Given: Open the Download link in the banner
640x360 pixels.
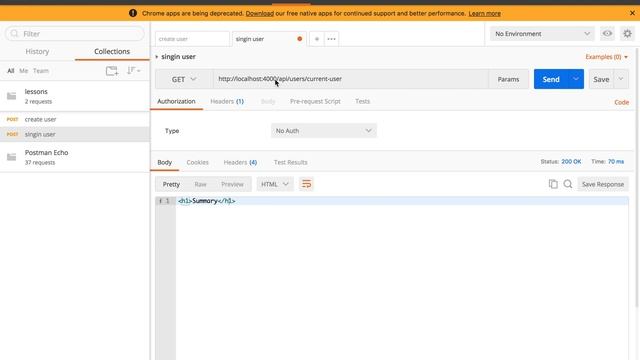Looking at the screenshot, I should (260, 13).
